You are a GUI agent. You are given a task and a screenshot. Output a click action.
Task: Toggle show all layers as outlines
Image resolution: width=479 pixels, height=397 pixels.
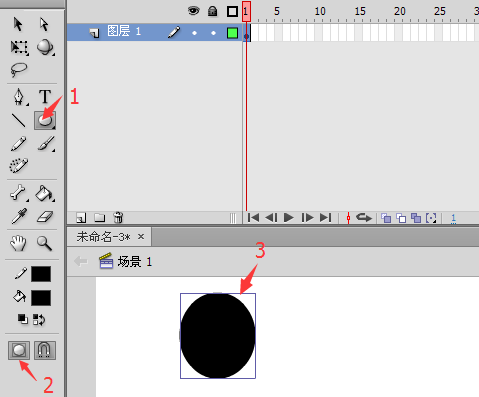[232, 12]
